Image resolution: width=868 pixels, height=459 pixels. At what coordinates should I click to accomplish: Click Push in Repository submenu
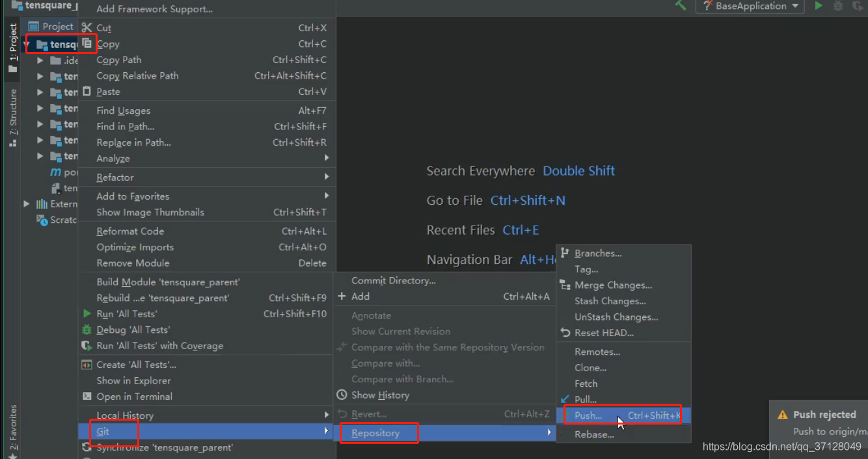(x=624, y=415)
